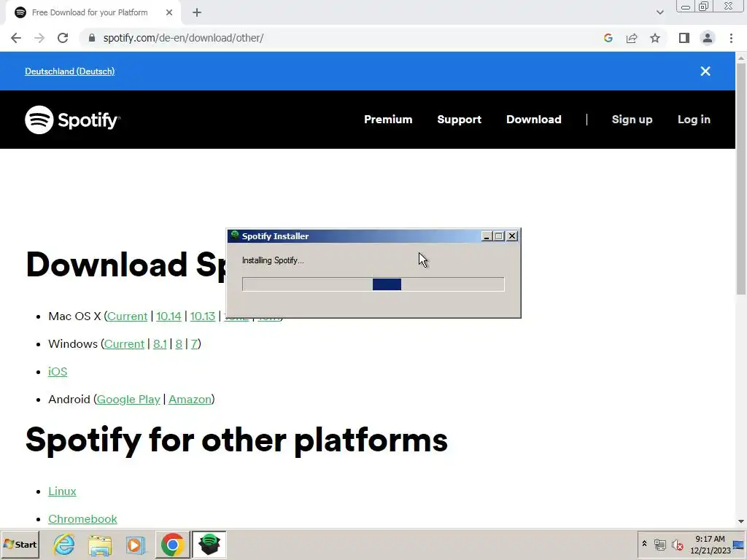Viewport: 747px width, 560px height.
Task: Open the Chrome profile menu
Action: [x=708, y=38]
